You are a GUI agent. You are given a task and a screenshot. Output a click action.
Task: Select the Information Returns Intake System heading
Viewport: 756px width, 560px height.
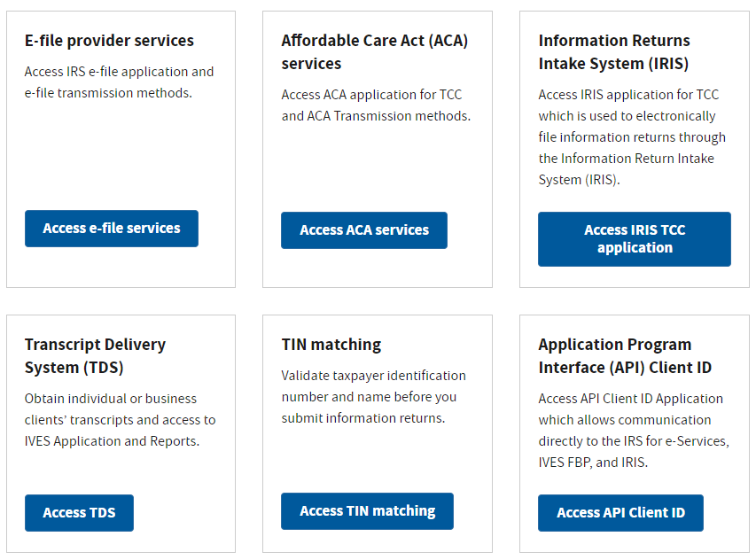pos(614,52)
